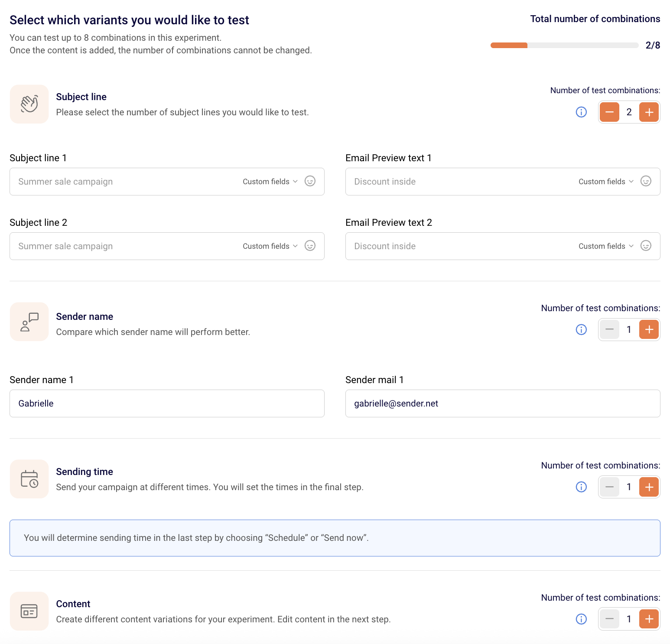Click the info icon for Subject line combinations

(581, 112)
